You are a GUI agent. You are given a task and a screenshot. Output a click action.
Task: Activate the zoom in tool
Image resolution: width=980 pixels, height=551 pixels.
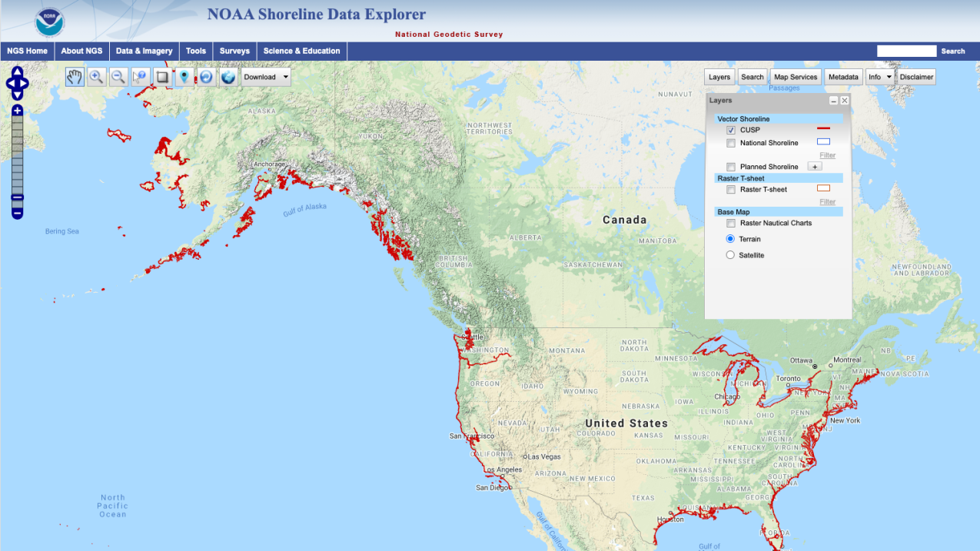(x=96, y=77)
